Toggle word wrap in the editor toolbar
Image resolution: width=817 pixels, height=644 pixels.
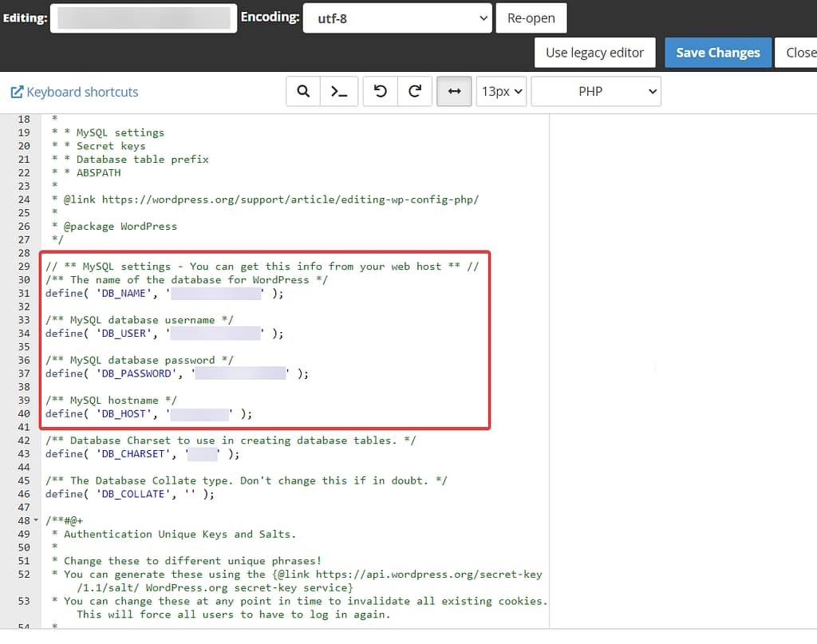453,91
